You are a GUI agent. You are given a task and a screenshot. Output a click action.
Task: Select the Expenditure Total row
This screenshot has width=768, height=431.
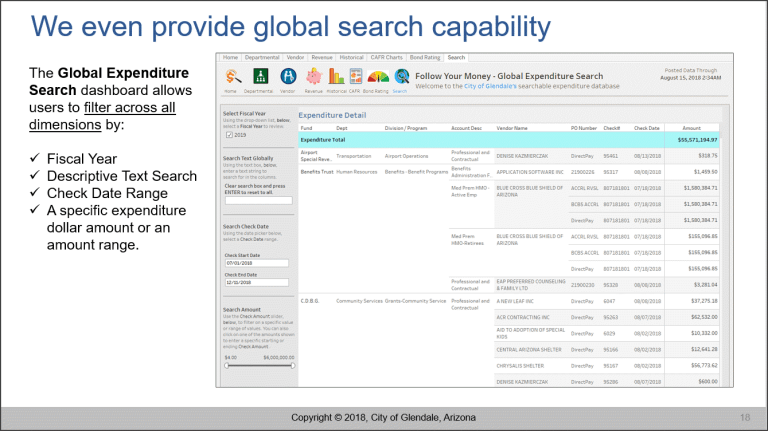coord(509,140)
